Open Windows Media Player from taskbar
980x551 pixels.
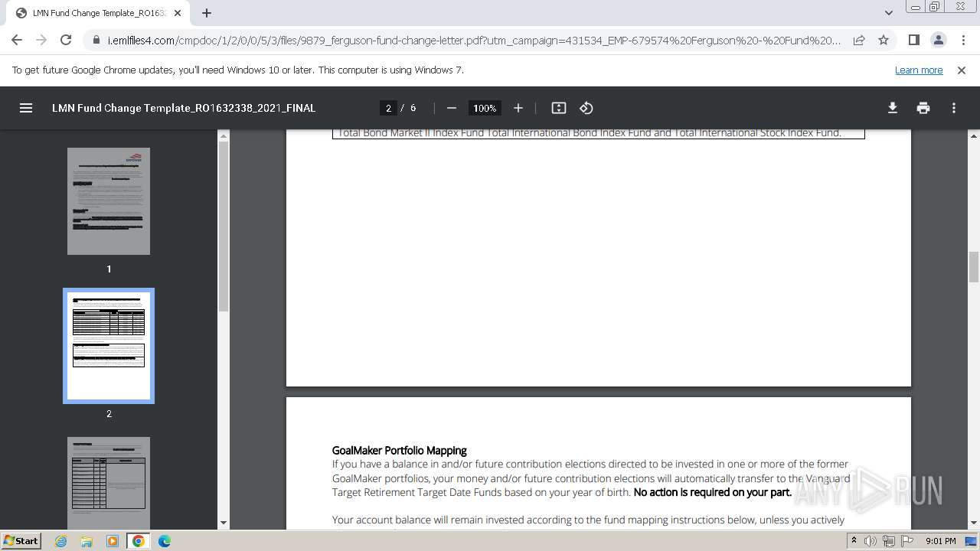113,541
